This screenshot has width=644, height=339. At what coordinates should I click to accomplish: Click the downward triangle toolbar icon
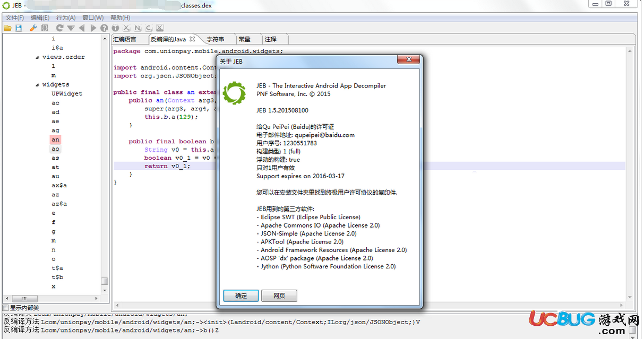point(71,28)
